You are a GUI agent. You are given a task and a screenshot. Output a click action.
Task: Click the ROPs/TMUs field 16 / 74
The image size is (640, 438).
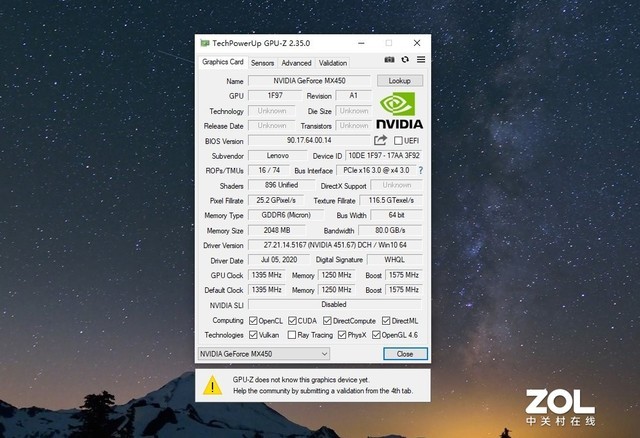point(269,170)
